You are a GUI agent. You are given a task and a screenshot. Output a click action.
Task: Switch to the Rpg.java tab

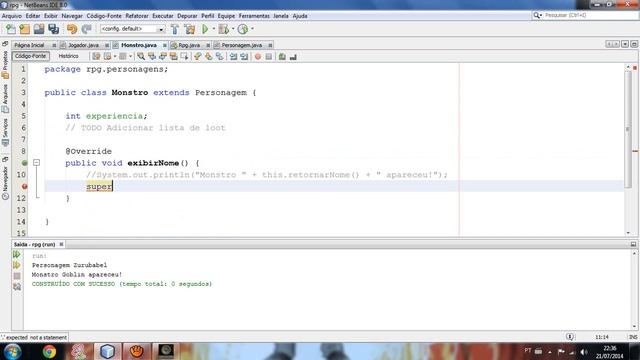(x=189, y=45)
